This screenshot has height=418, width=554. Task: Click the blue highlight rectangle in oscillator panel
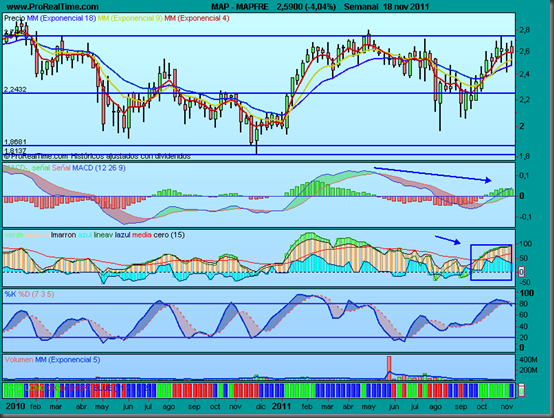point(491,263)
